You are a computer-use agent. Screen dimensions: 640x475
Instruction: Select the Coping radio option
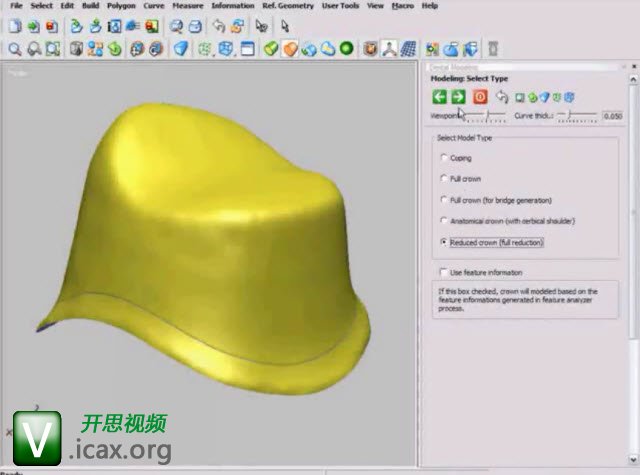click(444, 158)
